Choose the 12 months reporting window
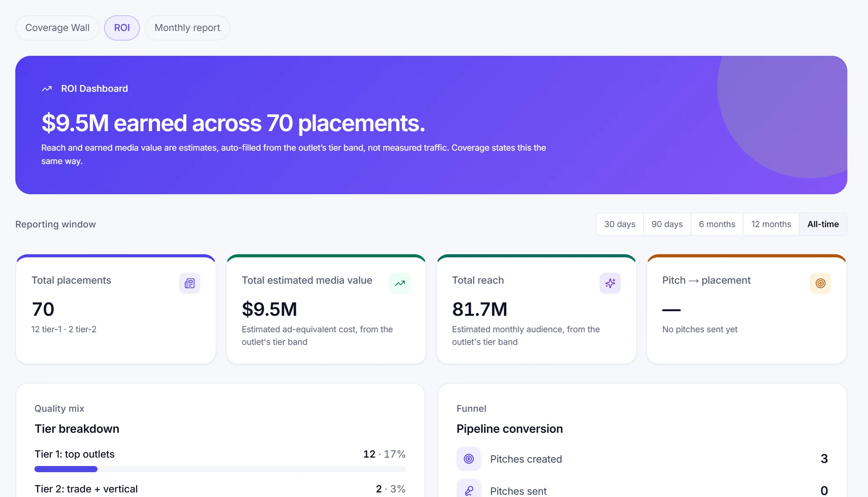868x497 pixels. [x=771, y=224]
